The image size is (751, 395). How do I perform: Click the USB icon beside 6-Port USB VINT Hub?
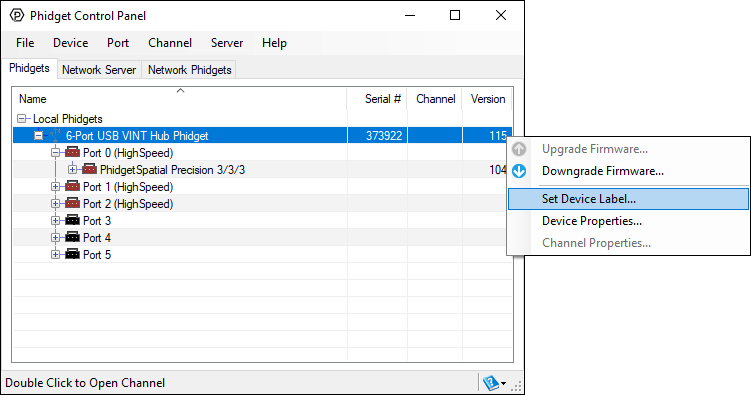56,135
